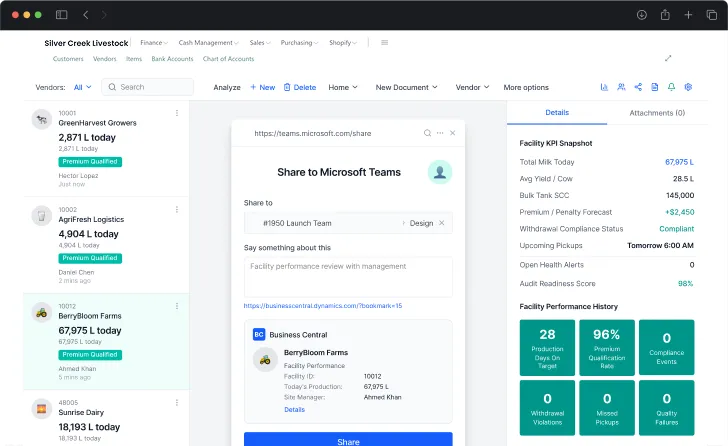
Task: Open the Home dropdown menu
Action: click(342, 87)
